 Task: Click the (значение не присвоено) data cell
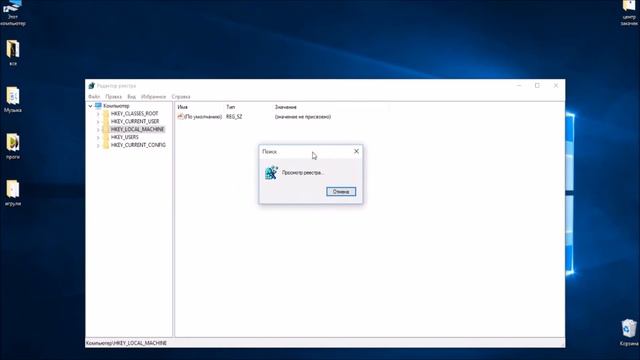point(303,117)
